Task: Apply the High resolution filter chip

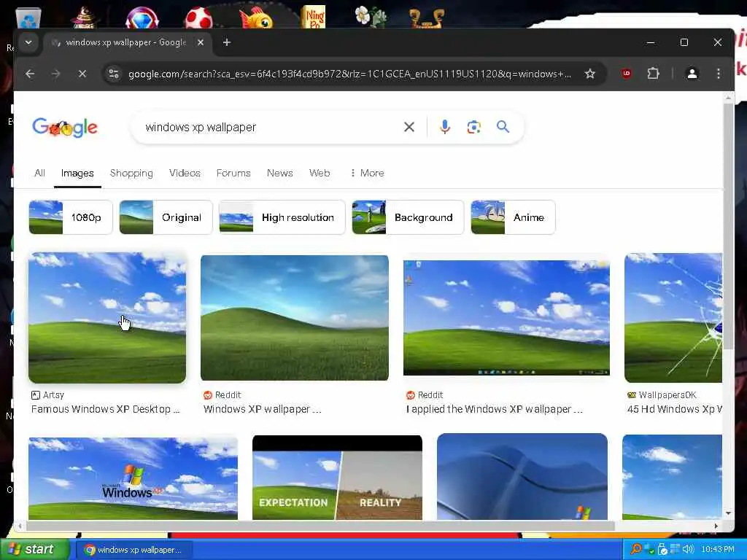Action: [282, 217]
